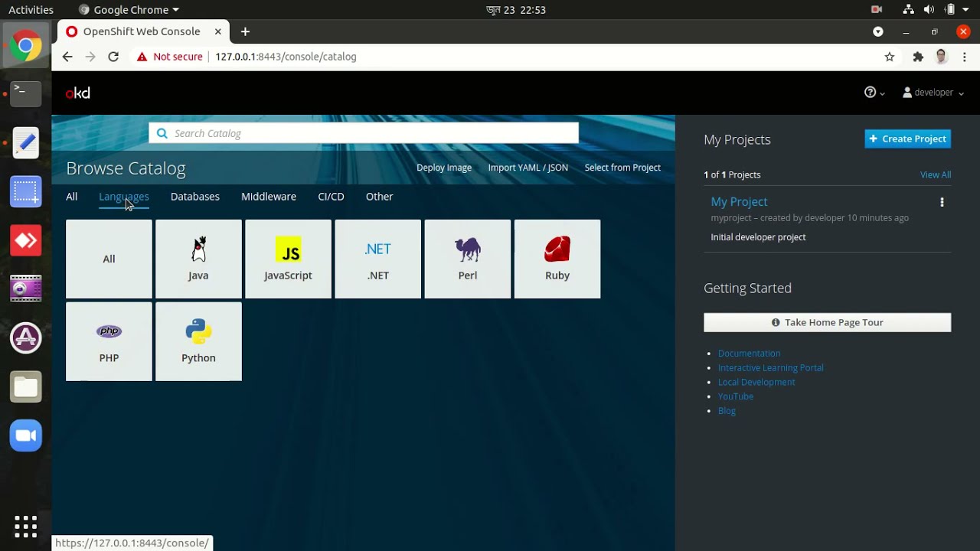
Task: Click Take Home Page Tour button
Action: (x=828, y=322)
